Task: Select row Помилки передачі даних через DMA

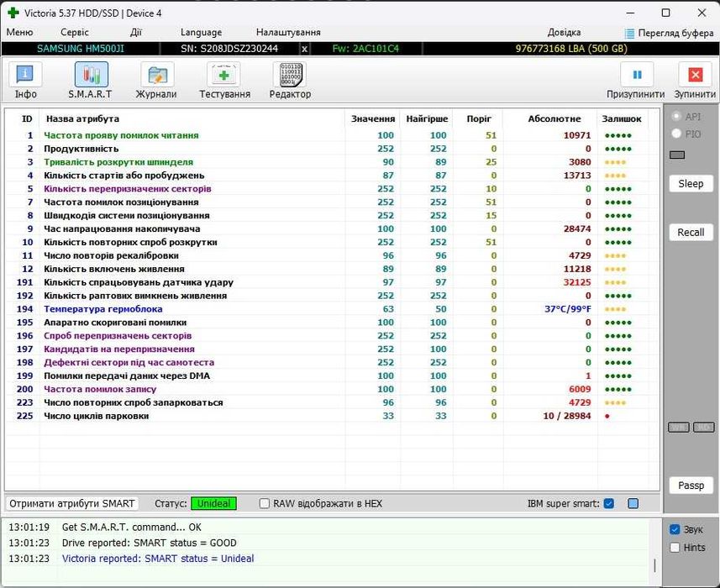Action: pos(333,376)
